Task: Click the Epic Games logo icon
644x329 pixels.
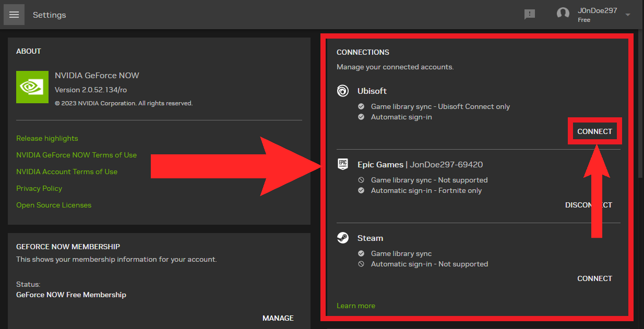Action: [x=343, y=165]
